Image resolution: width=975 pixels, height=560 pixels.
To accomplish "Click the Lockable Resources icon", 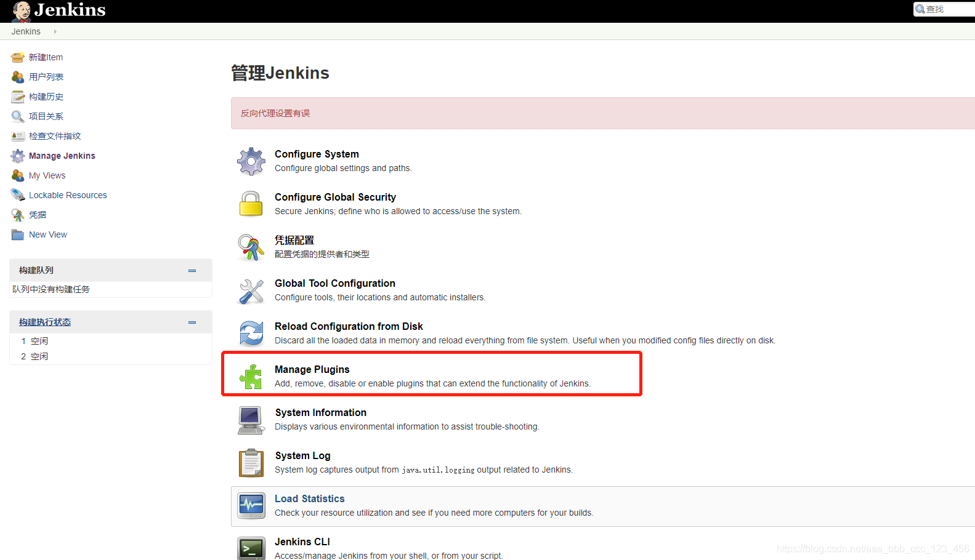I will click(x=18, y=195).
